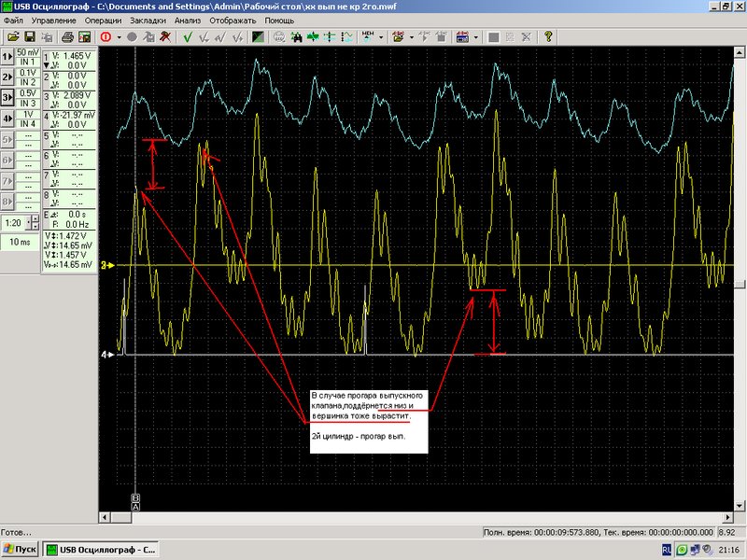Image resolution: width=747 pixels, height=560 pixels.
Task: Open the Файл menu
Action: coord(13,21)
